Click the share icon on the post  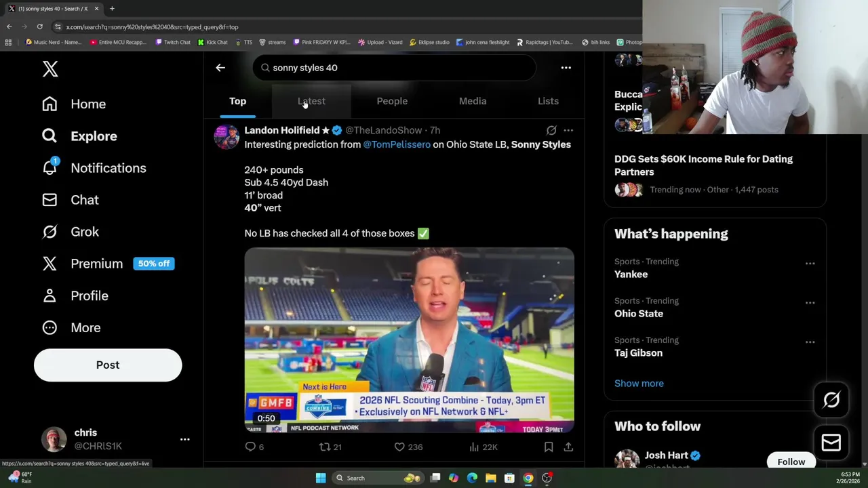pyautogui.click(x=568, y=447)
